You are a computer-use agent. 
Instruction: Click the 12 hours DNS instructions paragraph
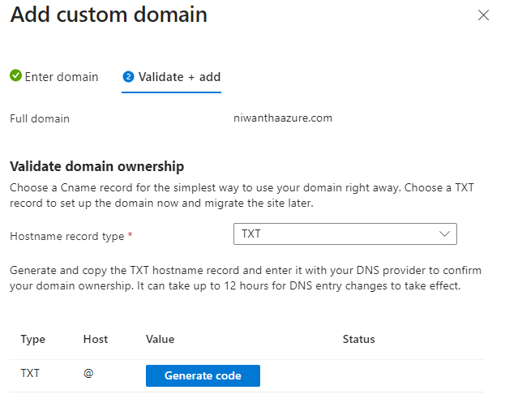pos(242,278)
